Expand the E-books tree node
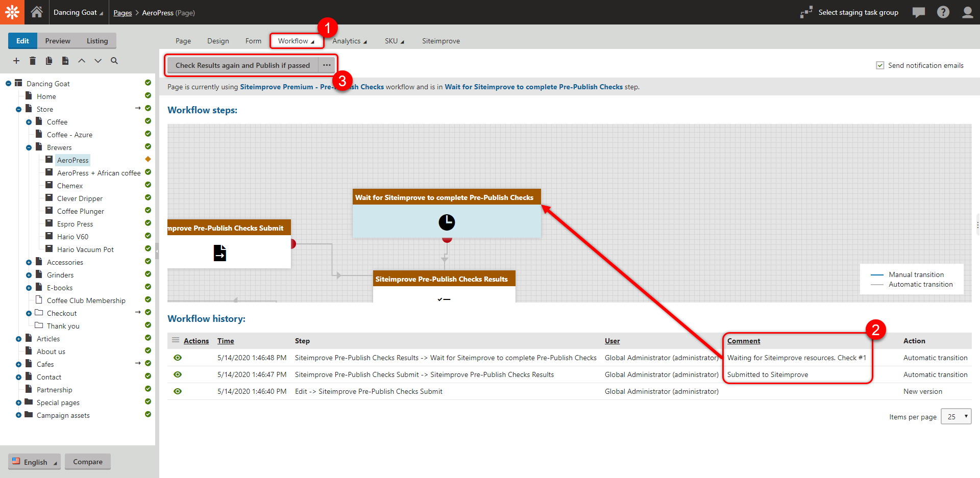The height and width of the screenshot is (478, 980). click(x=29, y=288)
